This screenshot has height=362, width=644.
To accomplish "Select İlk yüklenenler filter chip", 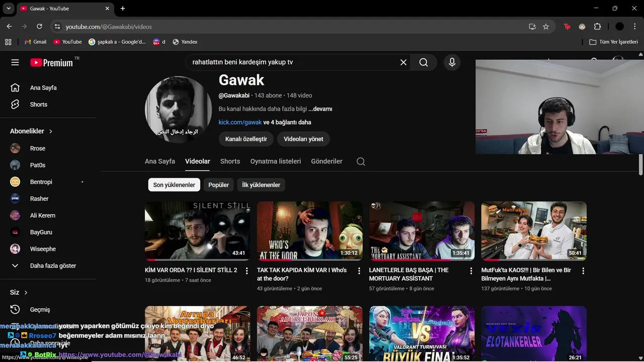I will click(261, 185).
